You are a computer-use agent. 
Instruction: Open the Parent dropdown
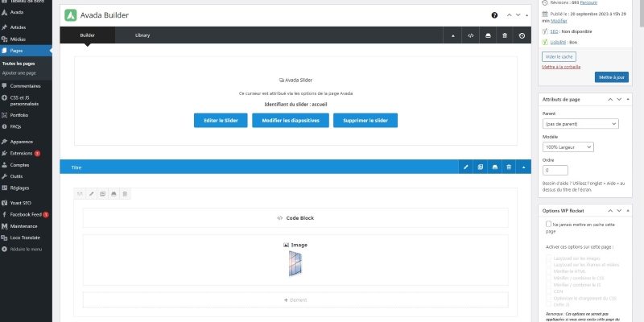[x=580, y=124]
